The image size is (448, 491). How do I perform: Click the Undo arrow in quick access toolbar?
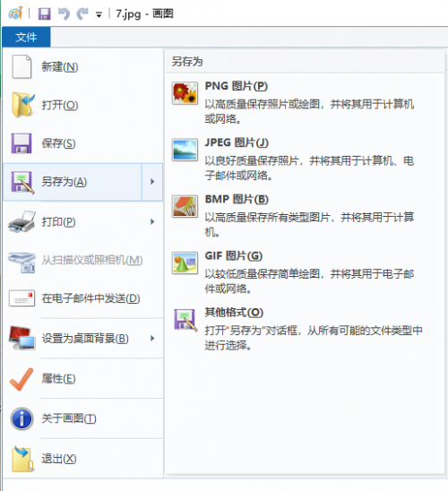(65, 14)
